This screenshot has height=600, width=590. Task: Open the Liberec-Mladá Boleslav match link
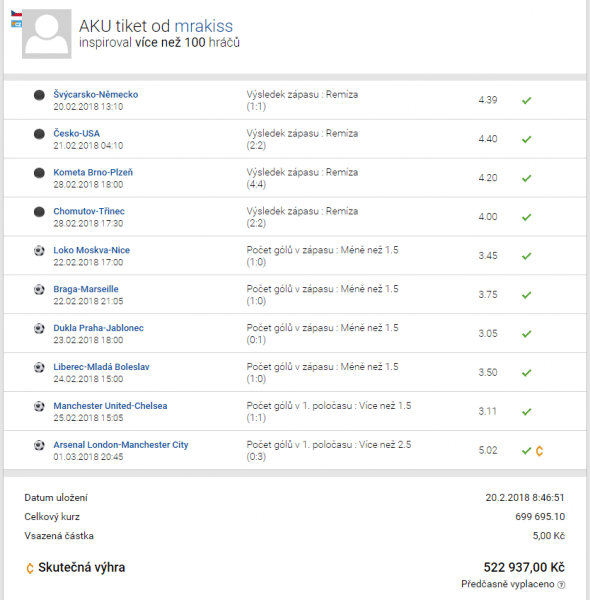[x=101, y=367]
